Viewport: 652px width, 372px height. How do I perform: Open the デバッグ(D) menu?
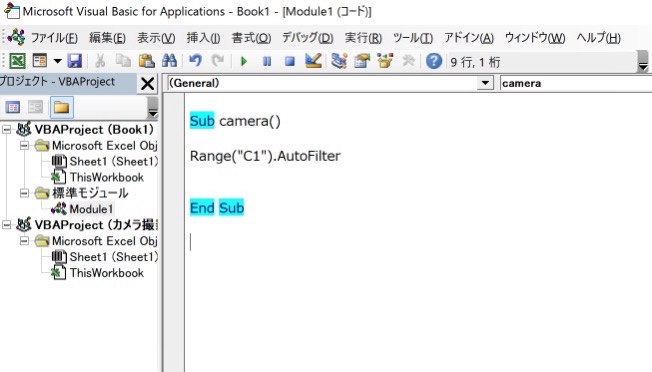308,38
